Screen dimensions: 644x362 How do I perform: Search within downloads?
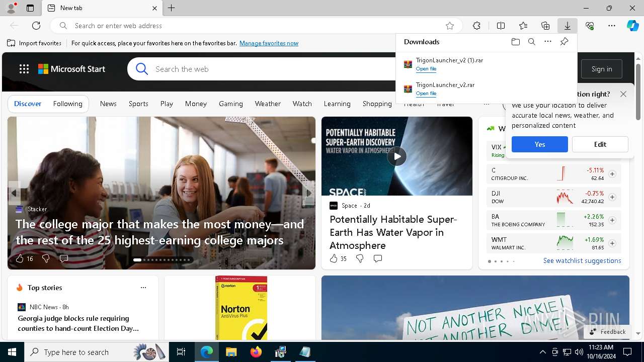click(x=531, y=42)
